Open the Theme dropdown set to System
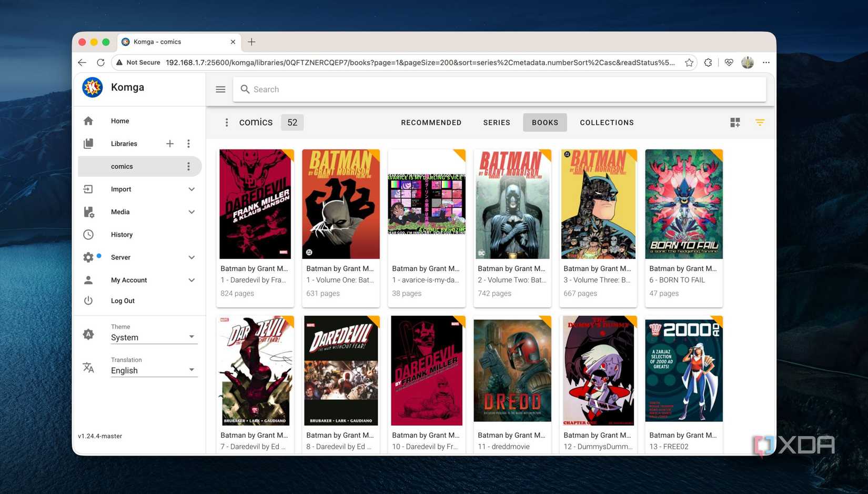 click(154, 337)
